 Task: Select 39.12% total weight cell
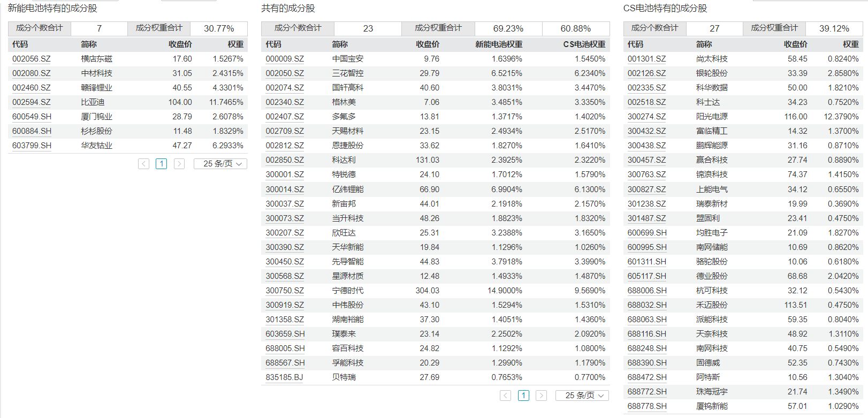point(834,28)
